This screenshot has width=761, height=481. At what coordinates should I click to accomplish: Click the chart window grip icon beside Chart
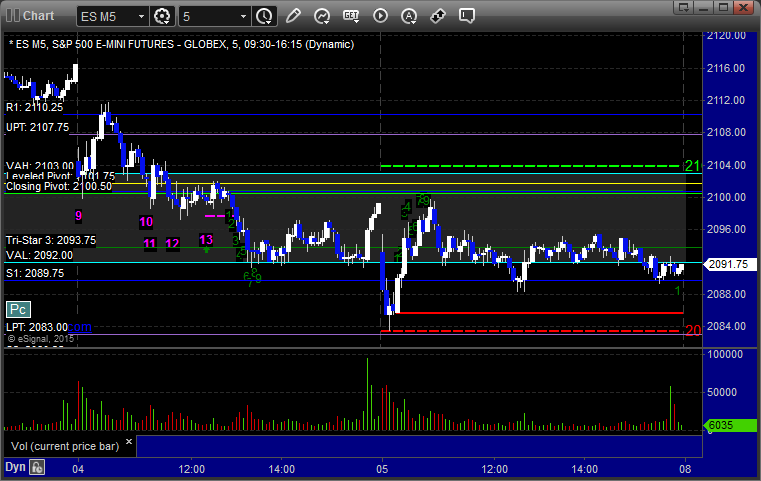tap(13, 16)
